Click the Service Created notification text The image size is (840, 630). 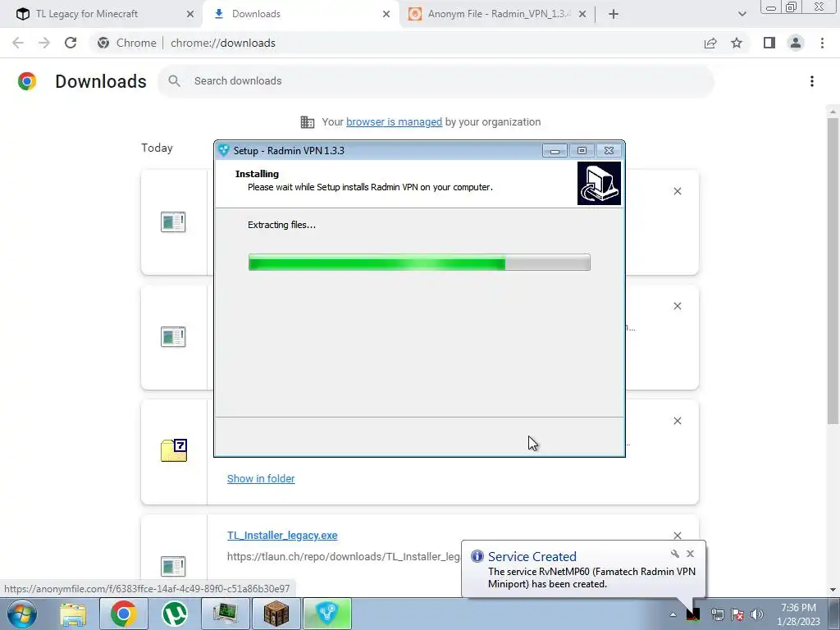click(591, 578)
